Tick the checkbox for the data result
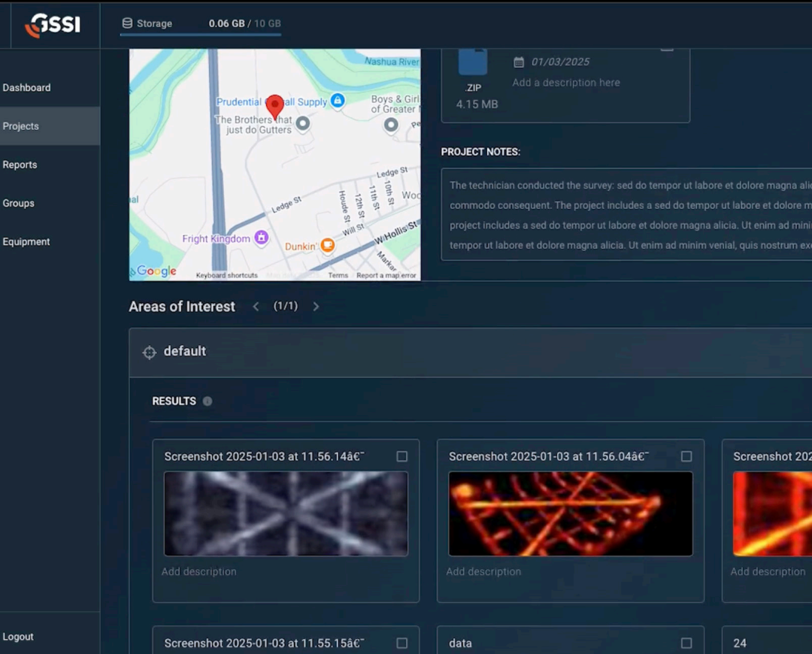Image resolution: width=812 pixels, height=654 pixels. [x=686, y=643]
